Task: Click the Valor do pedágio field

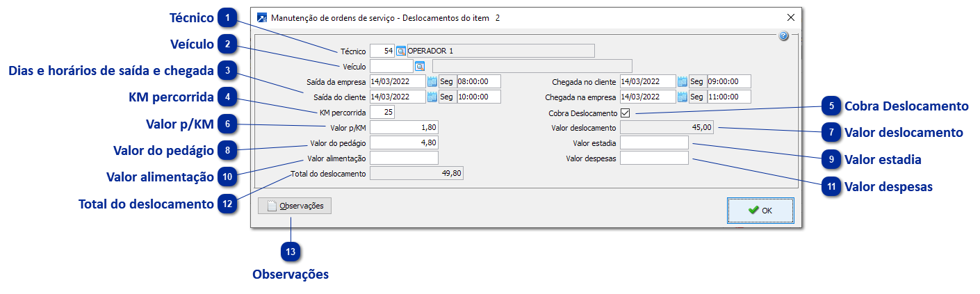Action: [405, 142]
